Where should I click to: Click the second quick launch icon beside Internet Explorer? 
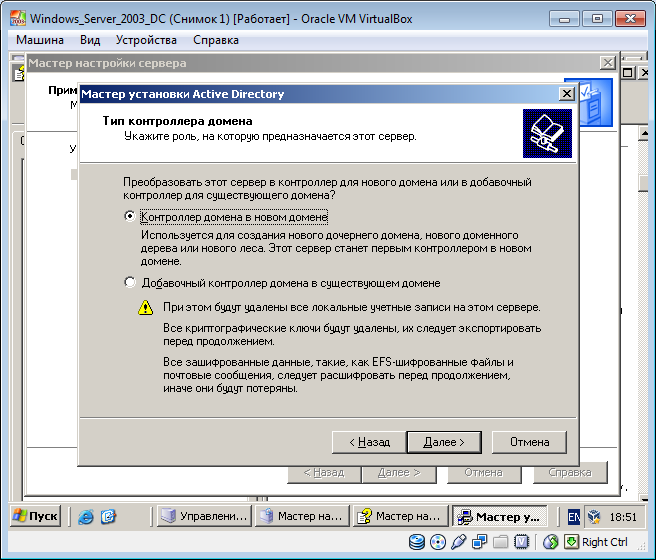(108, 517)
